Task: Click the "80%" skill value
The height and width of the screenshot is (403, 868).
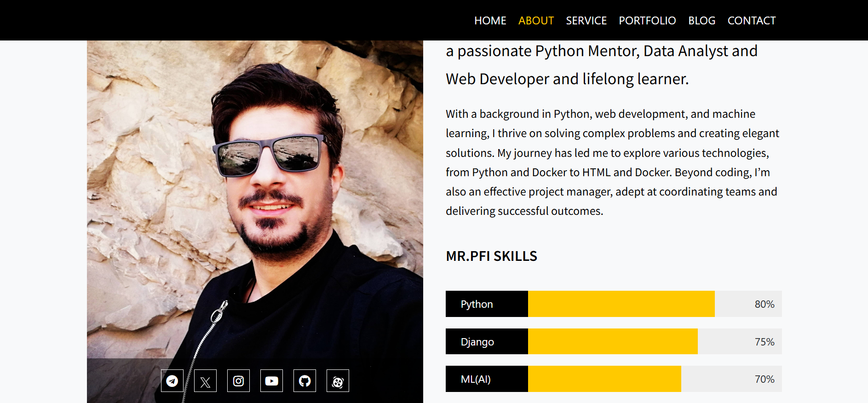Action: [765, 304]
